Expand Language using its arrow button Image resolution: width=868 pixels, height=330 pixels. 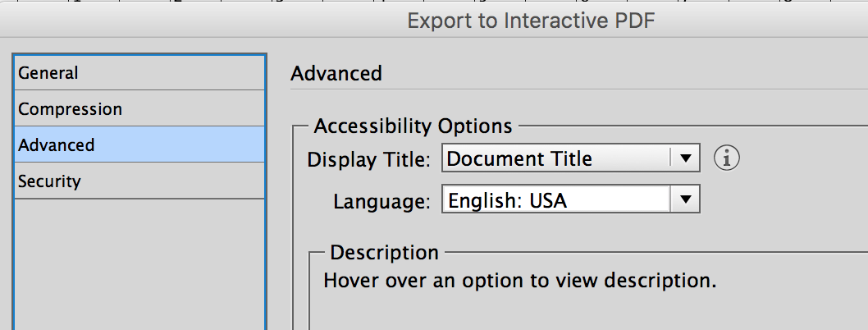tap(685, 200)
